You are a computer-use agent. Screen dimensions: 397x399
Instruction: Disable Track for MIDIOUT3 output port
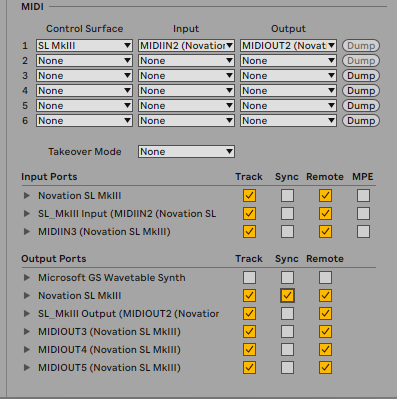(x=249, y=332)
